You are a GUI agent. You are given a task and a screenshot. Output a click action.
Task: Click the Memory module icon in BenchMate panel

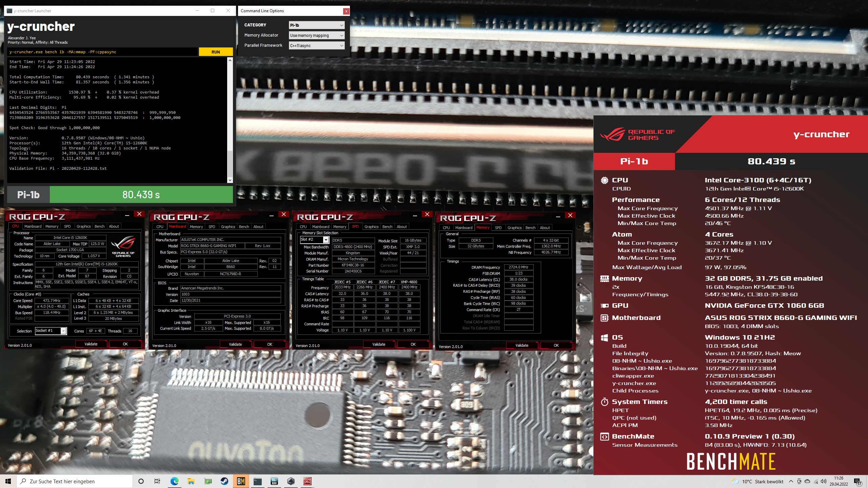tap(605, 279)
